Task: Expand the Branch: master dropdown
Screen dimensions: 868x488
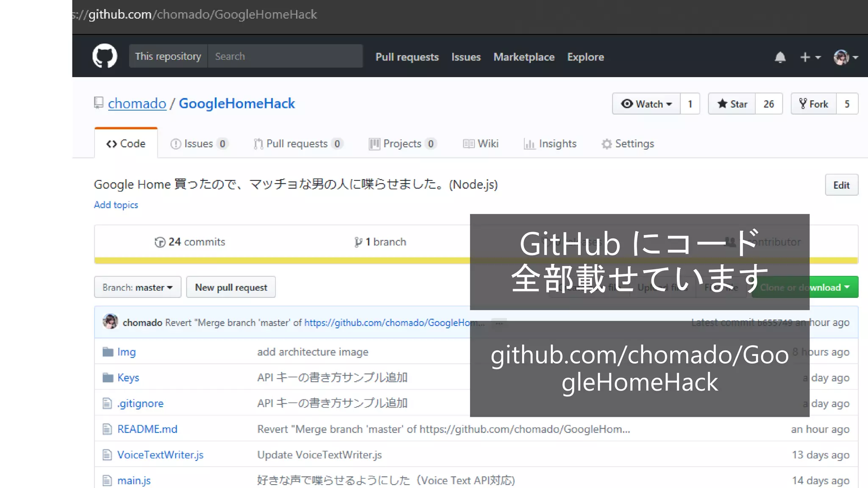Action: tap(138, 287)
